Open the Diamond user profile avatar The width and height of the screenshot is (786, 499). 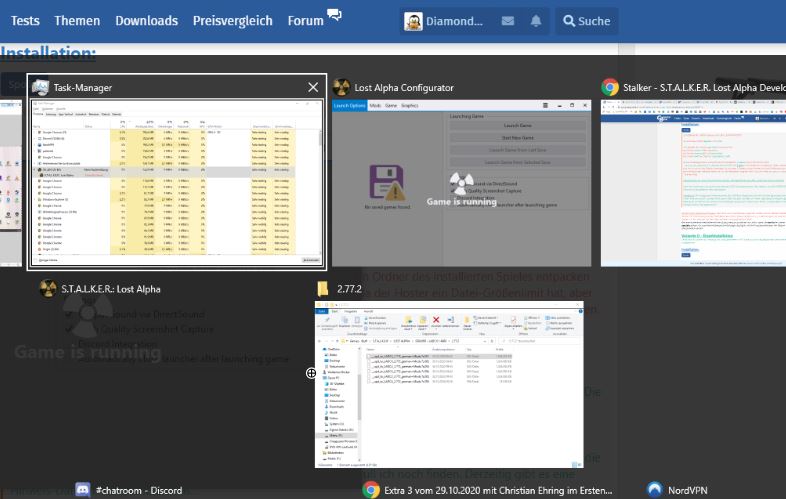coord(414,21)
